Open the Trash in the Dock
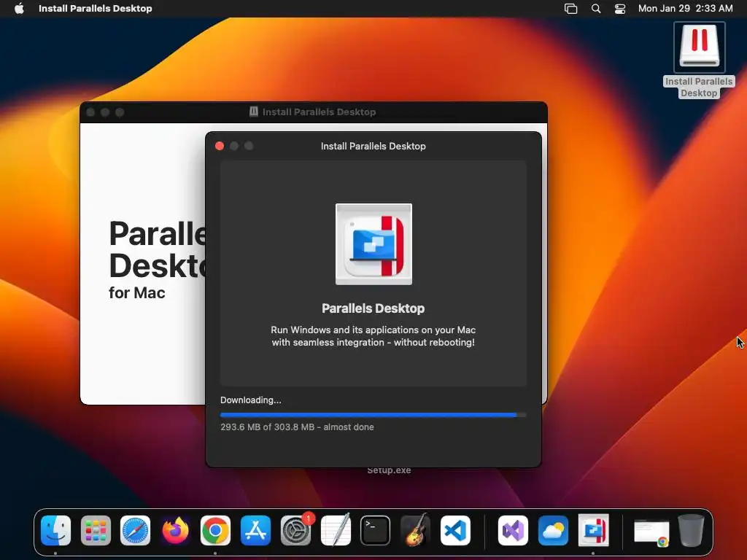The width and height of the screenshot is (747, 560). click(692, 530)
